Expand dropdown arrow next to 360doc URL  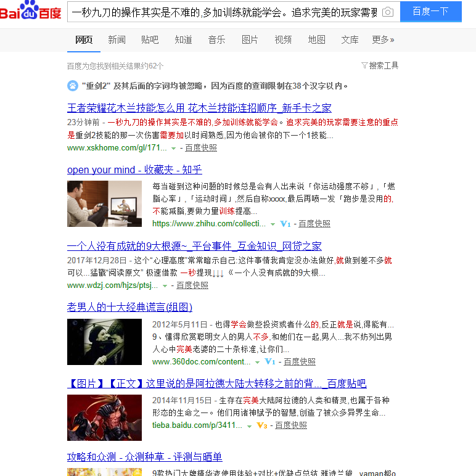coord(258,362)
